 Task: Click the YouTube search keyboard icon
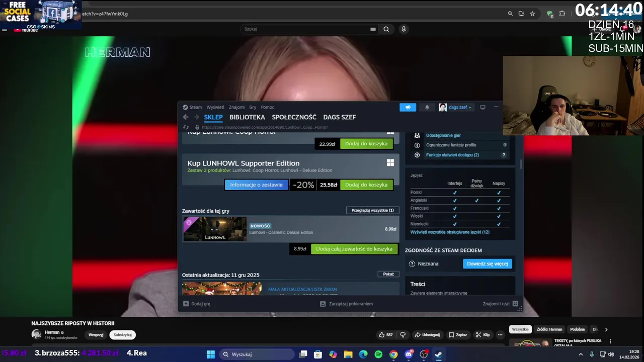point(373,29)
